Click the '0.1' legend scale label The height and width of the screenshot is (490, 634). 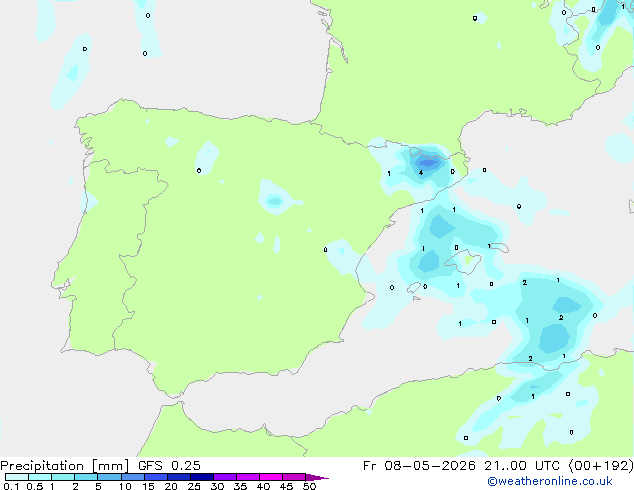[11, 486]
